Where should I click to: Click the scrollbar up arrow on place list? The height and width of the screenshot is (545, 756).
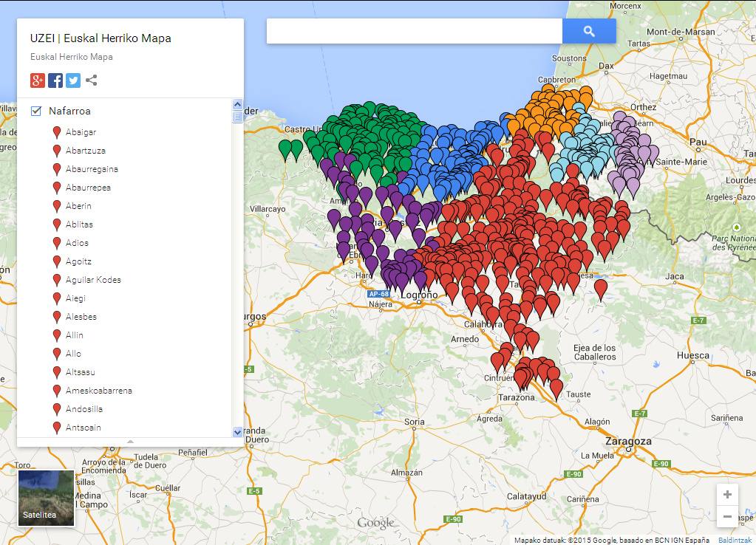tap(237, 105)
